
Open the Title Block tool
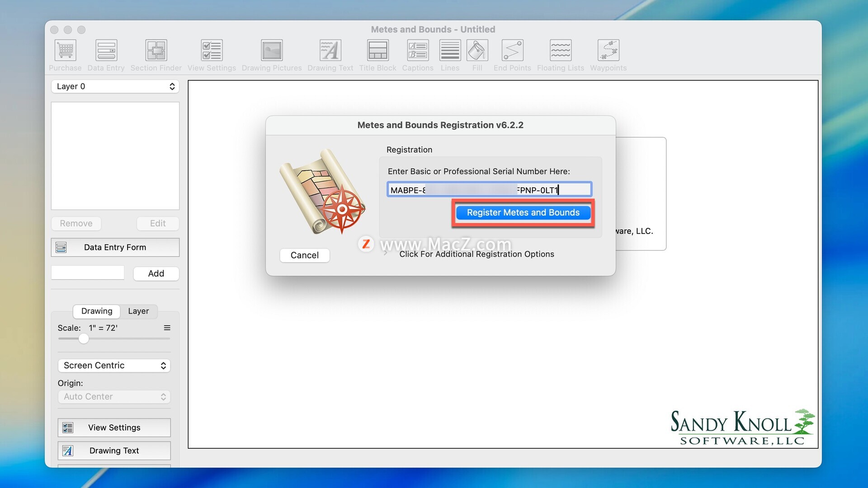click(x=377, y=50)
